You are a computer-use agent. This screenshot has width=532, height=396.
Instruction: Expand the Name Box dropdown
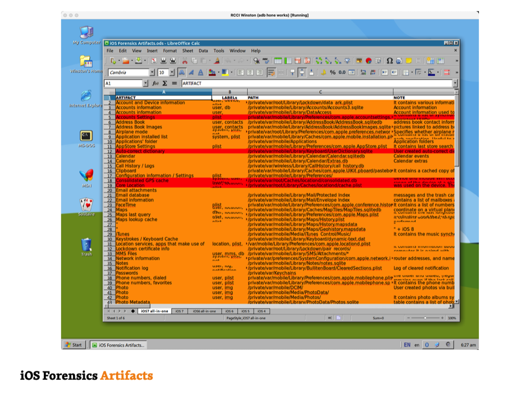145,83
